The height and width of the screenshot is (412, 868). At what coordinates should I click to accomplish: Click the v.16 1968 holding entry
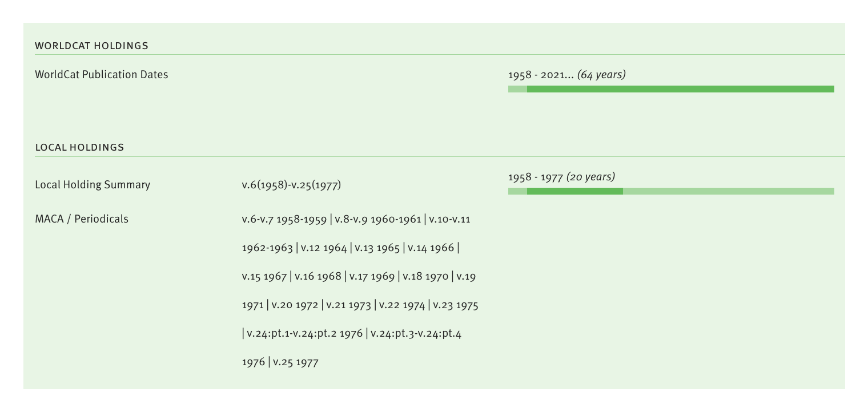point(318,276)
